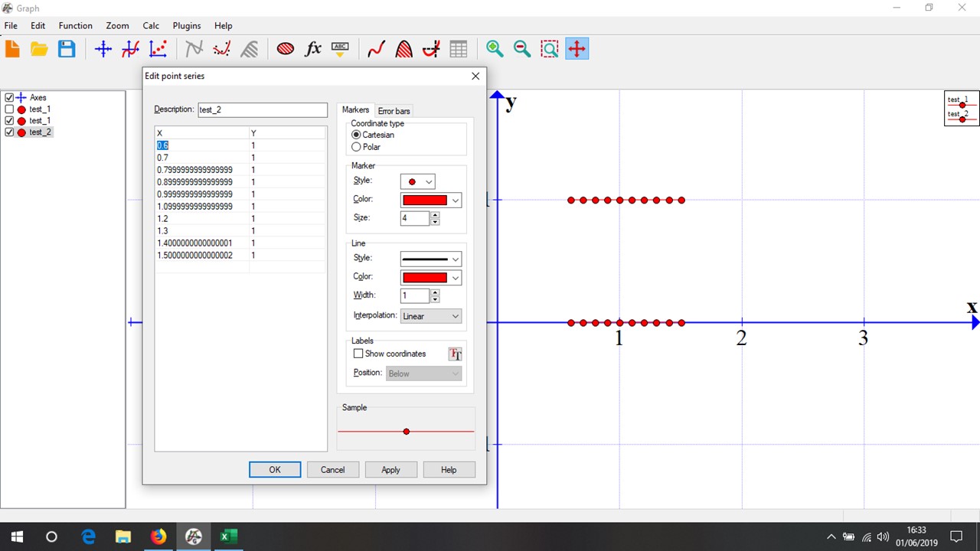The height and width of the screenshot is (551, 980).
Task: Open the volume control in system tray
Action: tap(884, 536)
